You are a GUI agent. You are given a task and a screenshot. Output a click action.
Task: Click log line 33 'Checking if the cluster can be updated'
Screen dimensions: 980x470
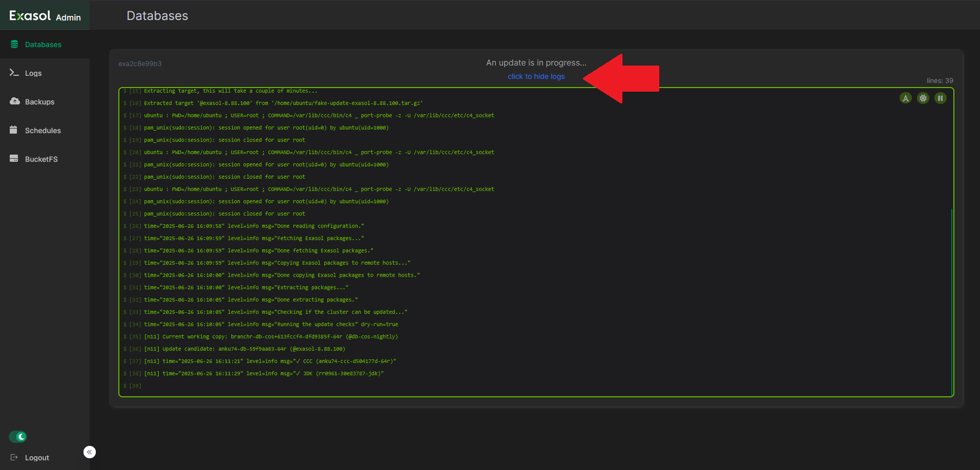265,312
